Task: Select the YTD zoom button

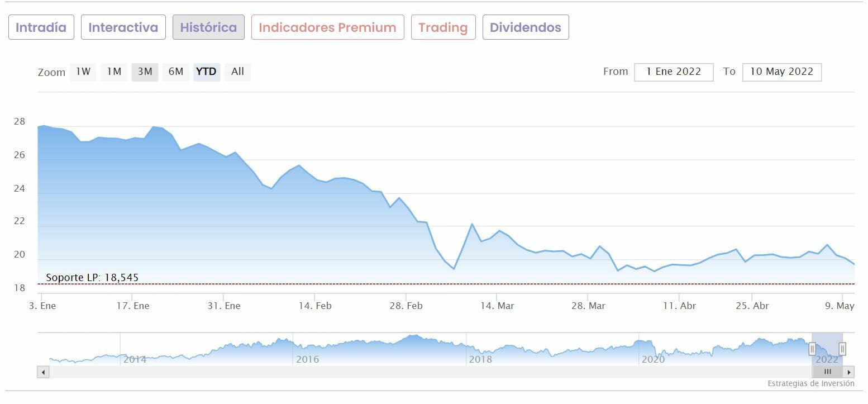Action: [x=207, y=72]
